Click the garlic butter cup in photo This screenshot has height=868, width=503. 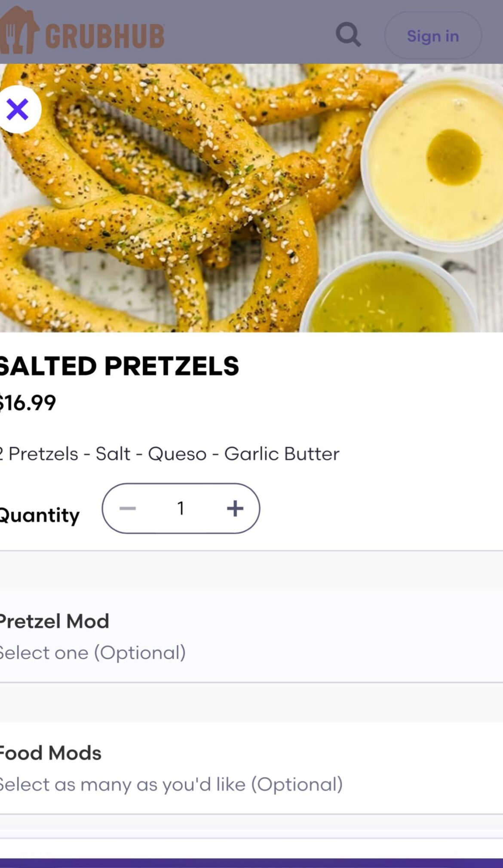click(x=383, y=296)
